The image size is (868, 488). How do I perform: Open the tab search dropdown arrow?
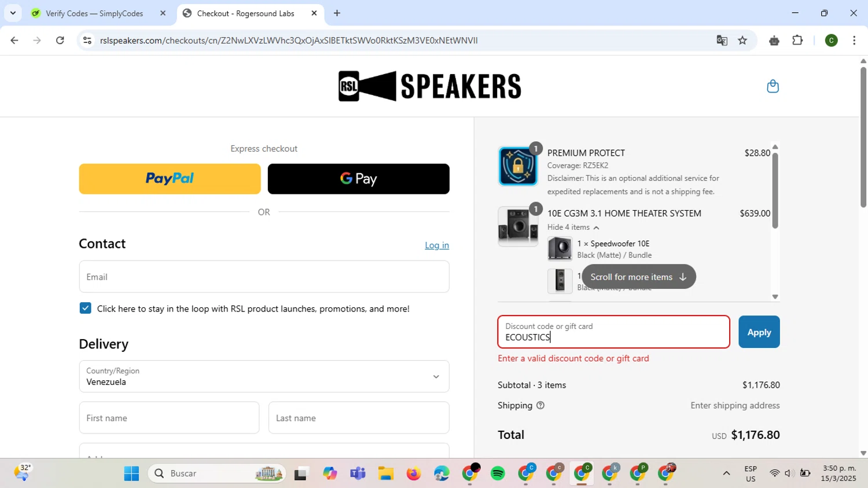[13, 13]
